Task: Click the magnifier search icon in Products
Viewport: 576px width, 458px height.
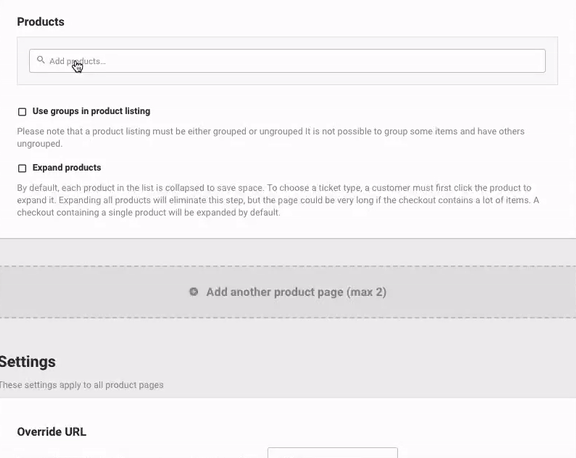Action: [40, 59]
